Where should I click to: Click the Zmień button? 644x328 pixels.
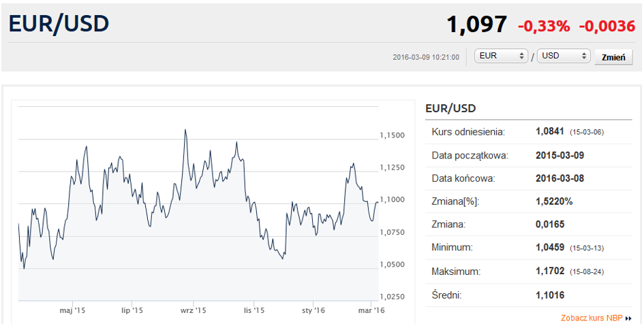pos(613,57)
